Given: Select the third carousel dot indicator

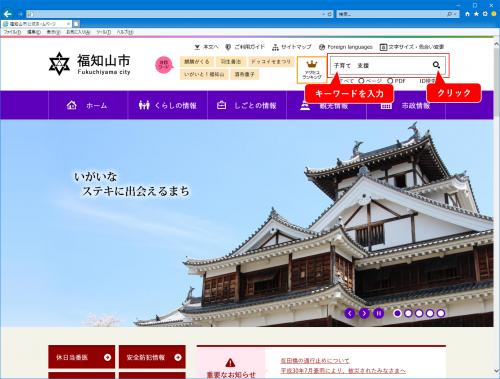Looking at the screenshot, I should pos(419,313).
